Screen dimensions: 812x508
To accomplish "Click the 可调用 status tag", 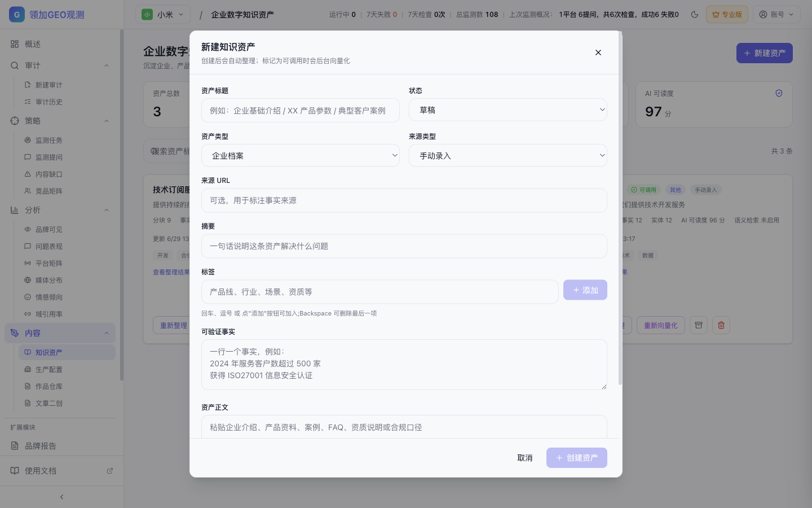I will pyautogui.click(x=643, y=190).
